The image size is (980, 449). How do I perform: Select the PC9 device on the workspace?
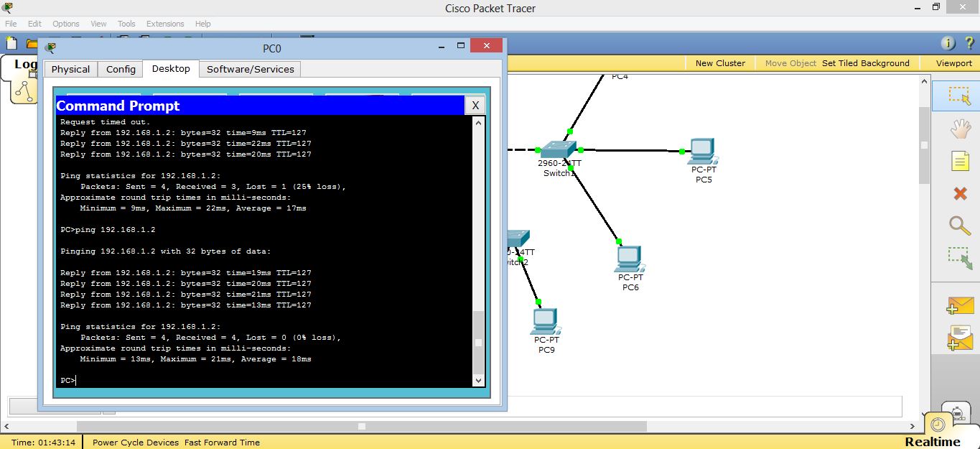546,322
